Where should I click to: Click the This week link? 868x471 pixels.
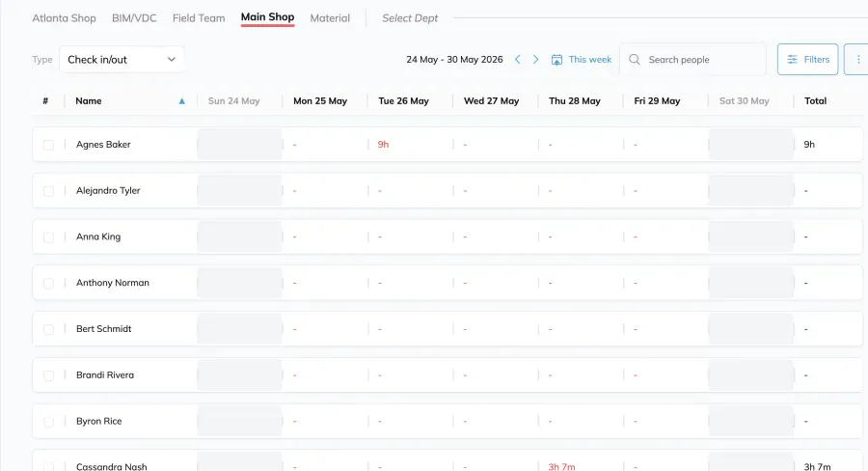click(589, 59)
